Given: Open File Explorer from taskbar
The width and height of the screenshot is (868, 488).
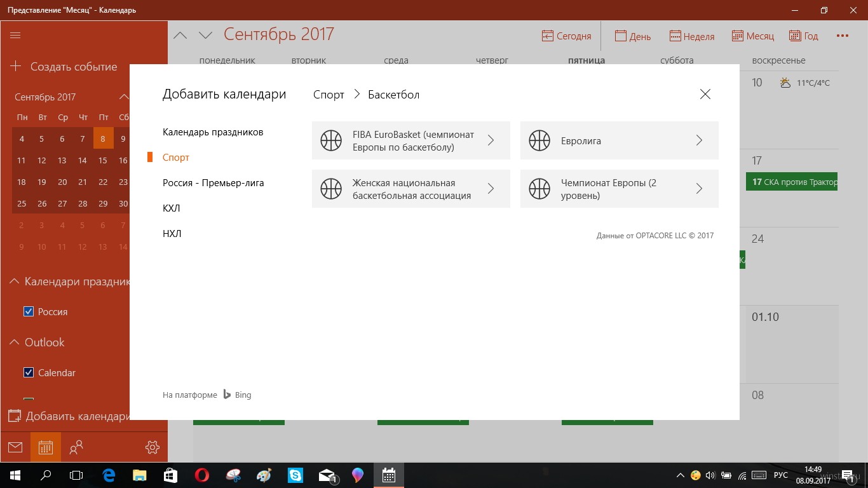Looking at the screenshot, I should (140, 475).
